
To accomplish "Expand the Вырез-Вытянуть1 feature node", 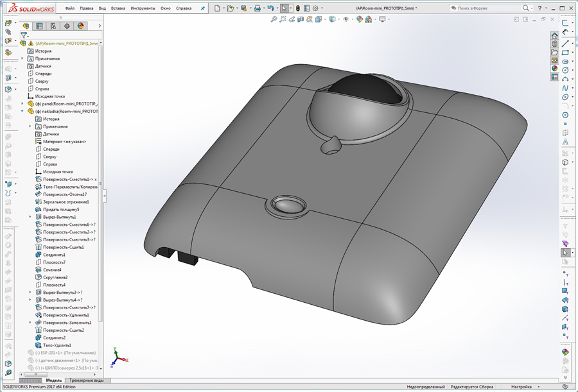I will [30, 217].
